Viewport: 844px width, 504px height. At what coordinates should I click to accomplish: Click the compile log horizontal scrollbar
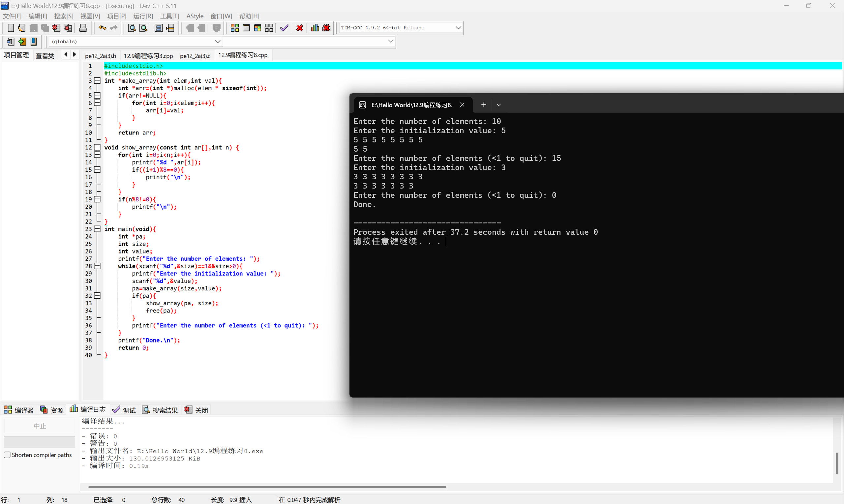coord(267,487)
